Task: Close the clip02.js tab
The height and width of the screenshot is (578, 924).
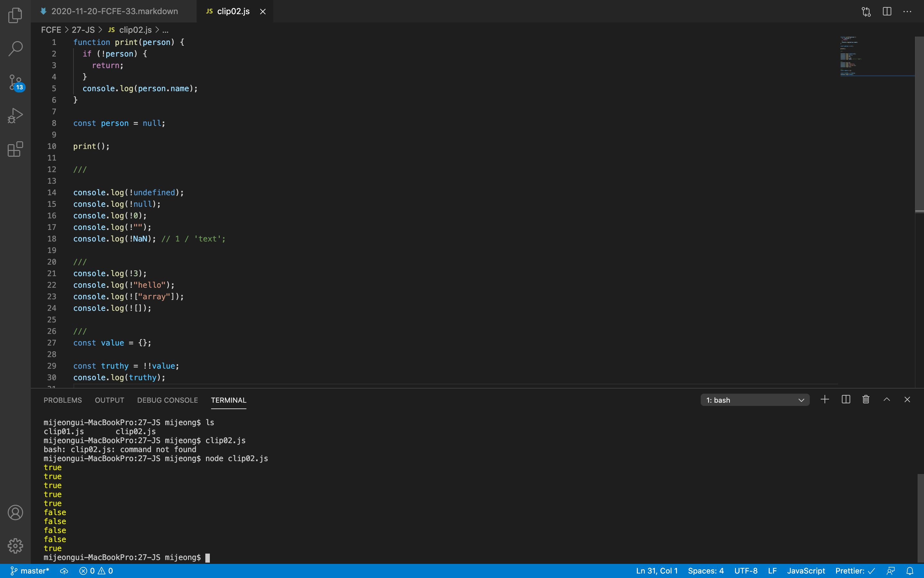Action: click(x=263, y=12)
